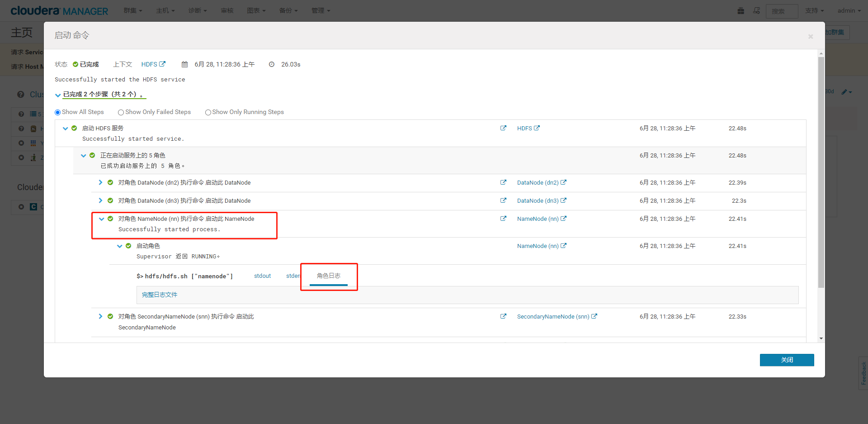Open the 主机 menu
Viewport: 868px width, 424px height.
coord(165,10)
